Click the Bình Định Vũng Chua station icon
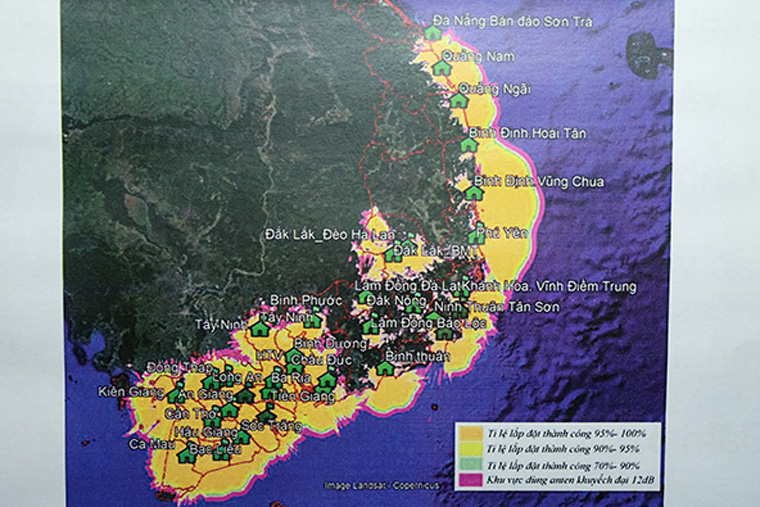The image size is (760, 507). (473, 192)
